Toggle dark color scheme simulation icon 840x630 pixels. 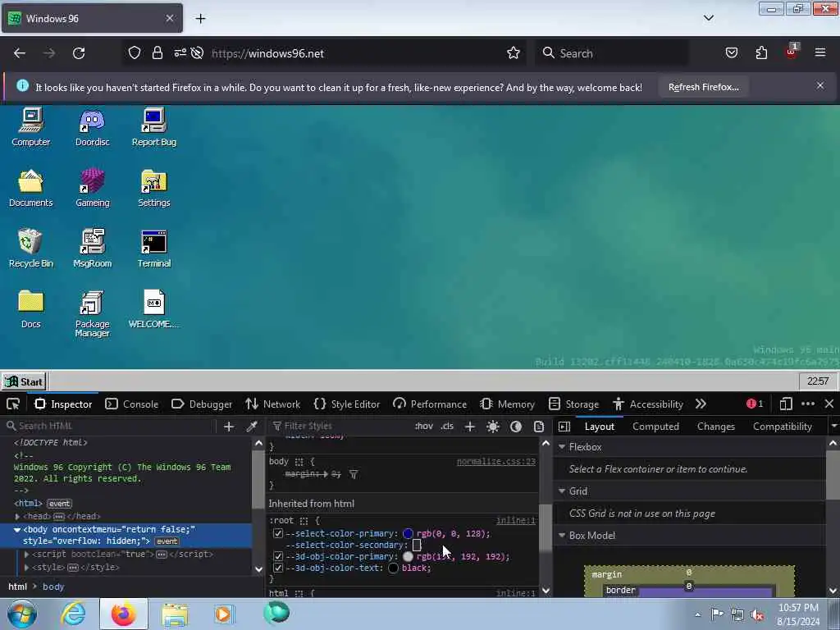tap(516, 427)
